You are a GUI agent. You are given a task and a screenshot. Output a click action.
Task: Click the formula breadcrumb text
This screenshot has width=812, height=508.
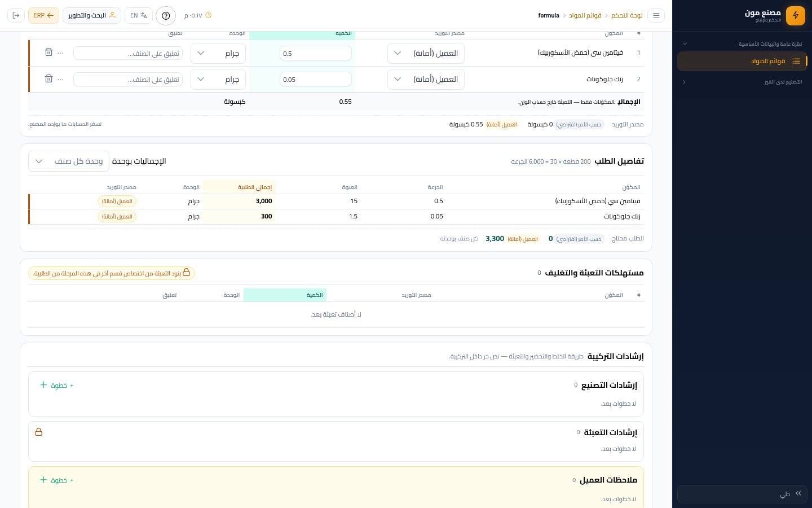pos(549,15)
